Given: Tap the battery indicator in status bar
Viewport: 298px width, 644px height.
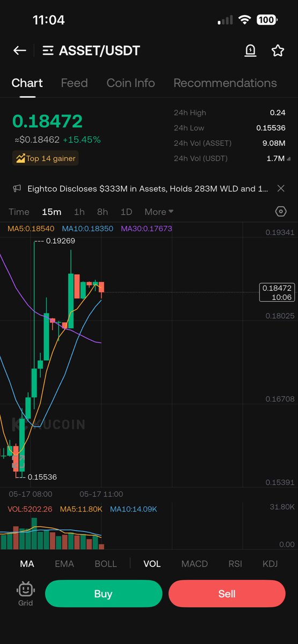Looking at the screenshot, I should click(x=267, y=20).
